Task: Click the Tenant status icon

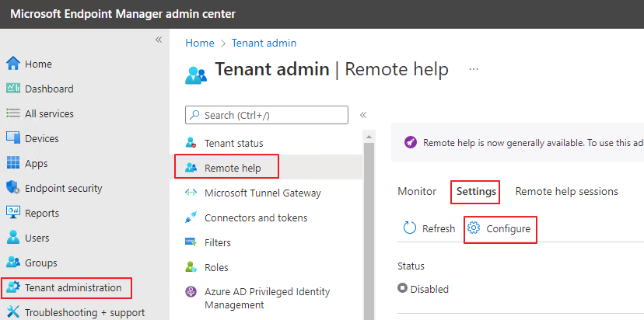Action: tap(191, 143)
